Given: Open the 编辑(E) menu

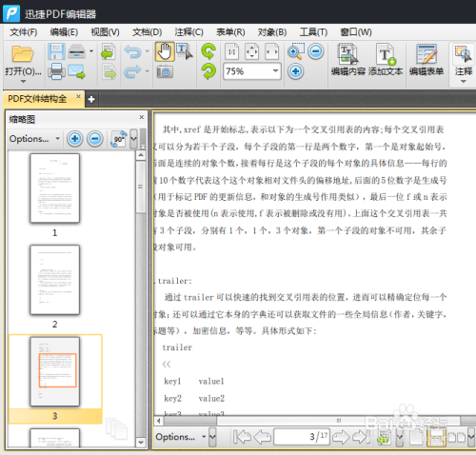Looking at the screenshot, I should [64, 32].
